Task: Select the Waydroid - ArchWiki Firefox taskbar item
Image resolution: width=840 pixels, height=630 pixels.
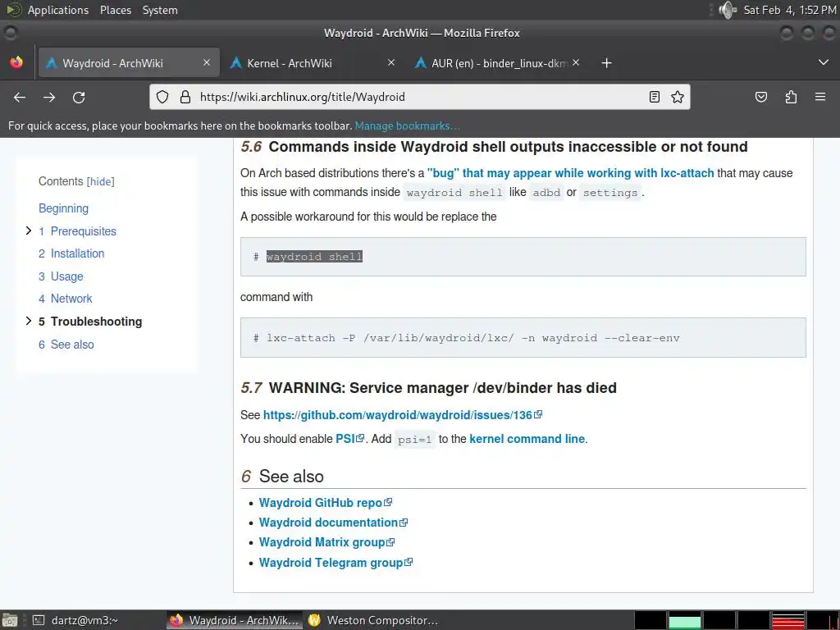Action: (x=235, y=620)
